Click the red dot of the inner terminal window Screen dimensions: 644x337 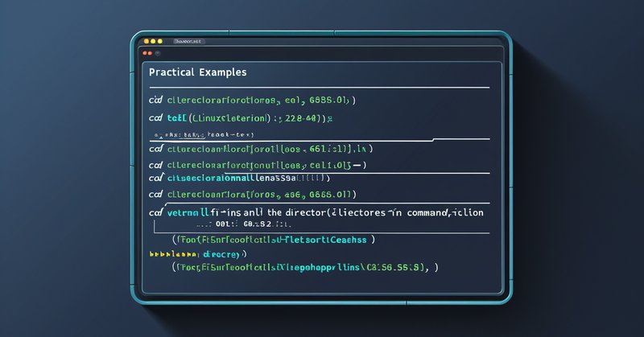145,53
